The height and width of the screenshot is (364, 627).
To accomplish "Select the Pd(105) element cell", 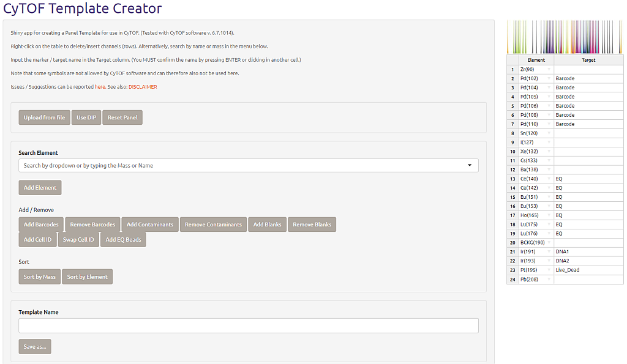I will point(536,97).
